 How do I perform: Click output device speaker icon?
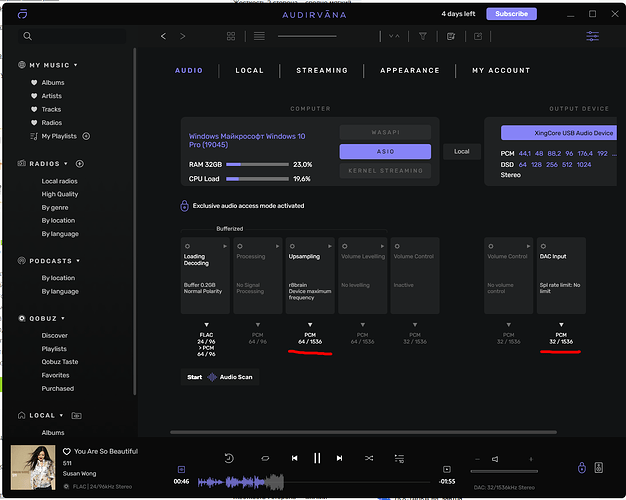(x=598, y=467)
